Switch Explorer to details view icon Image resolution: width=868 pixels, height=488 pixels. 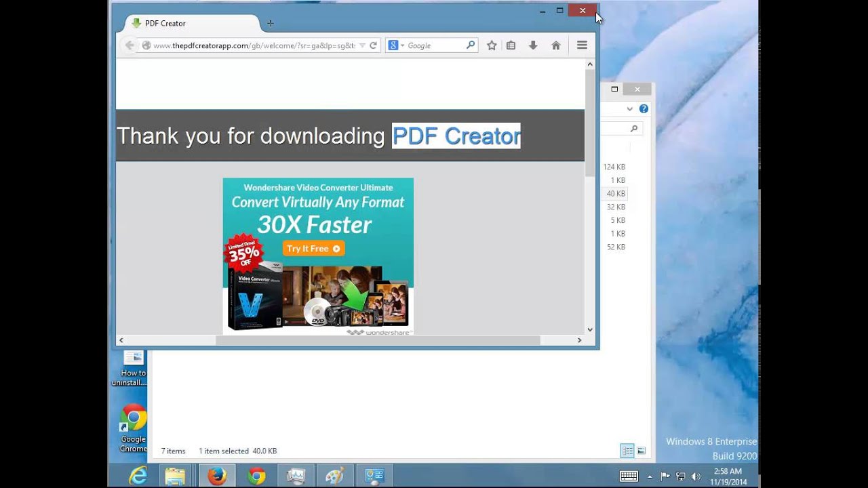(627, 451)
